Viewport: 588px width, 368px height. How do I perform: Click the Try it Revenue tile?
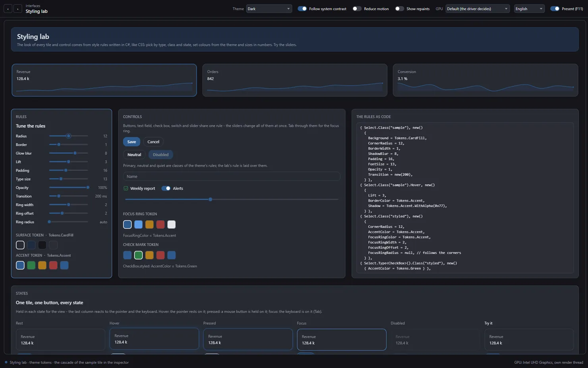529,340
